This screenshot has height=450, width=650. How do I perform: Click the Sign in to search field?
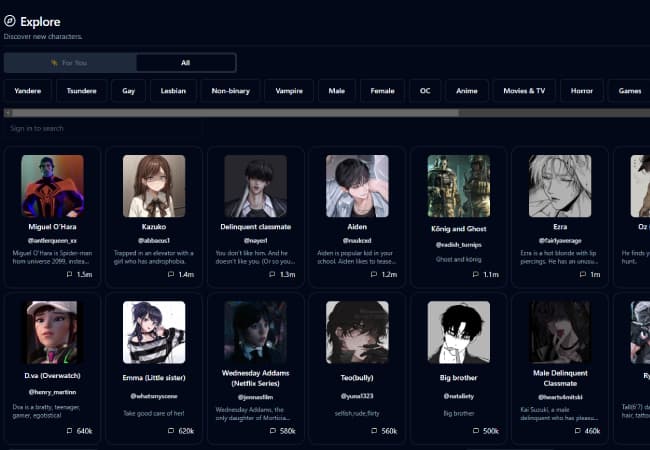click(x=100, y=128)
